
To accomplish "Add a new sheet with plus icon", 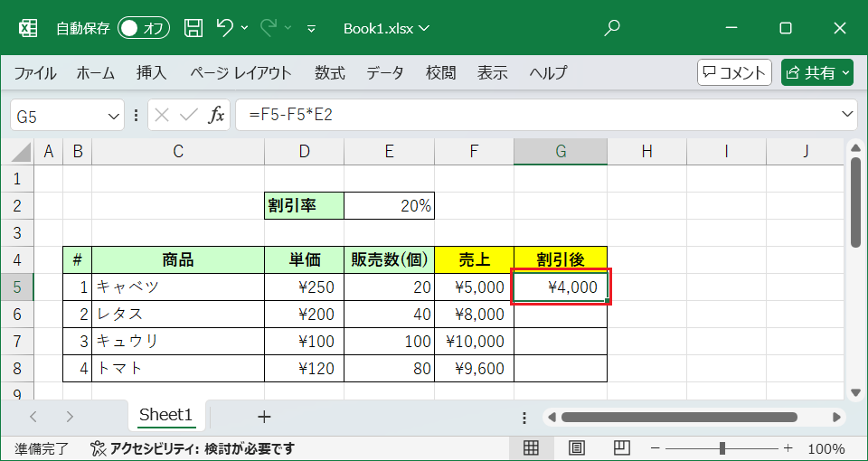I will tap(264, 417).
